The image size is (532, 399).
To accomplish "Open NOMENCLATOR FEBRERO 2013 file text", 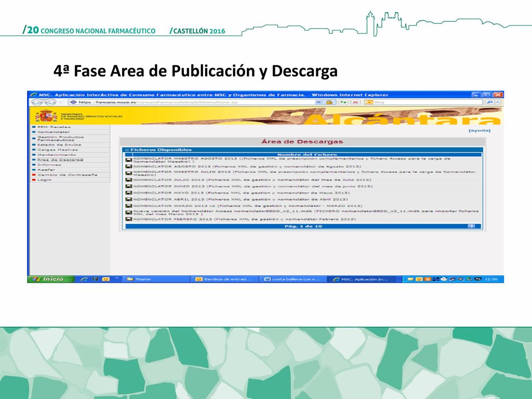I will pos(245,219).
